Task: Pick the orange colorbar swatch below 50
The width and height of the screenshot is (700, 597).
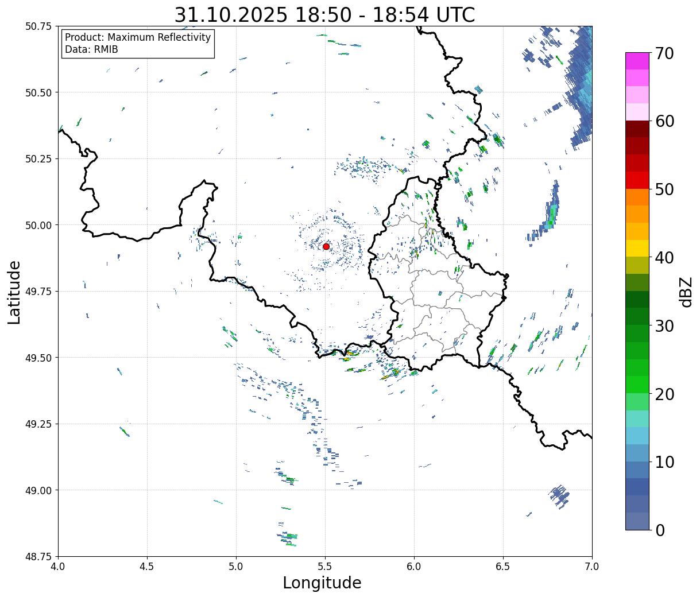Action: click(637, 197)
